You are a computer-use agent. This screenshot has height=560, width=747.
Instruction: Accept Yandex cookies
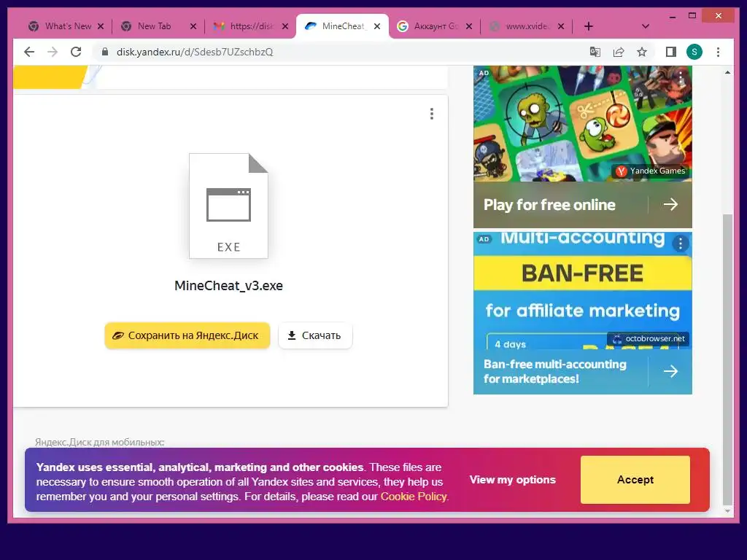click(x=635, y=480)
